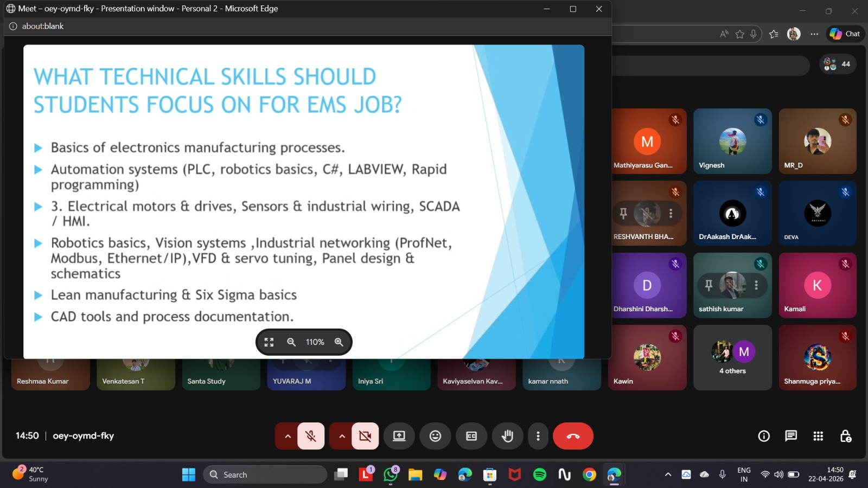Toggle the muted microphone button

tap(311, 436)
